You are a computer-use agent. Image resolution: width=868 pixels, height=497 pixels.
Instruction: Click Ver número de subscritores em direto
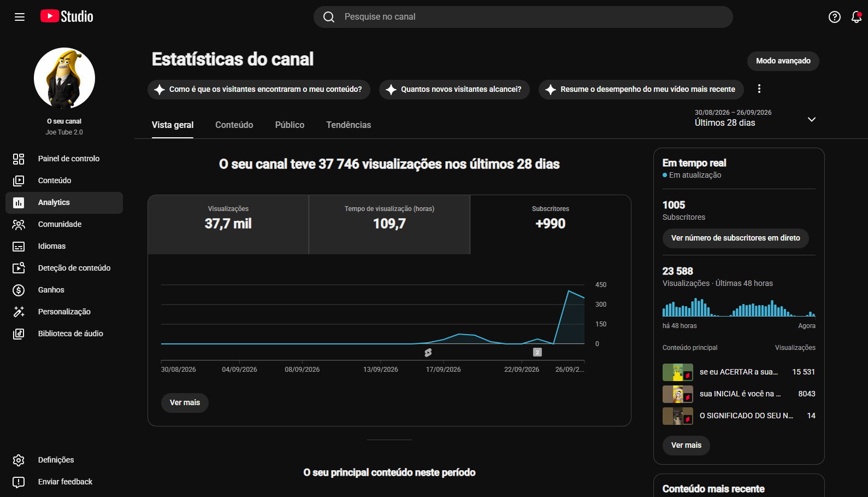coord(735,238)
